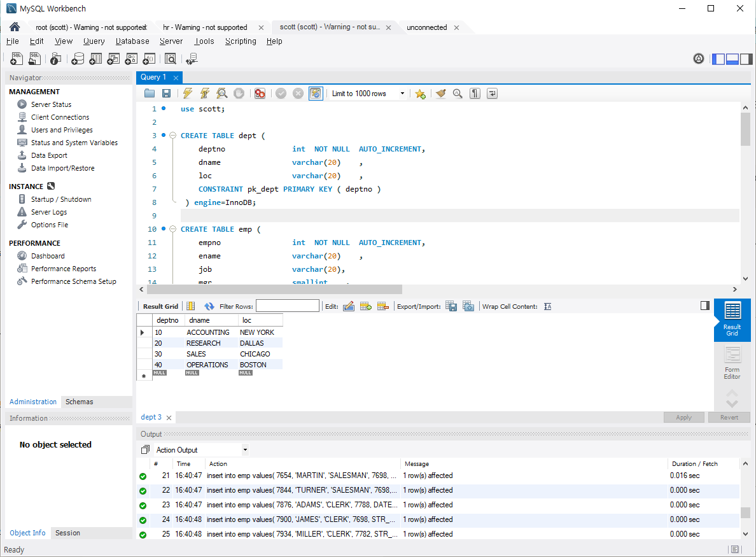Image resolution: width=756 pixels, height=557 pixels.
Task: Toggle the left sidebar panel visibility
Action: click(x=719, y=59)
